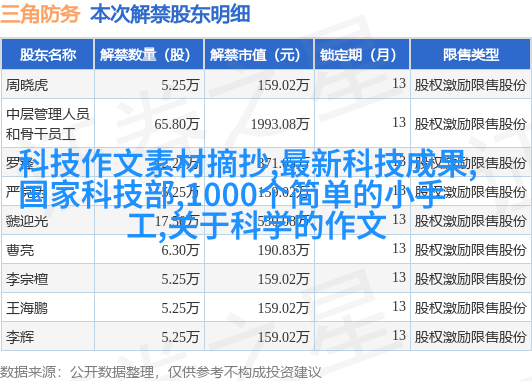Click the 锁定期（月） header cell

362,55
